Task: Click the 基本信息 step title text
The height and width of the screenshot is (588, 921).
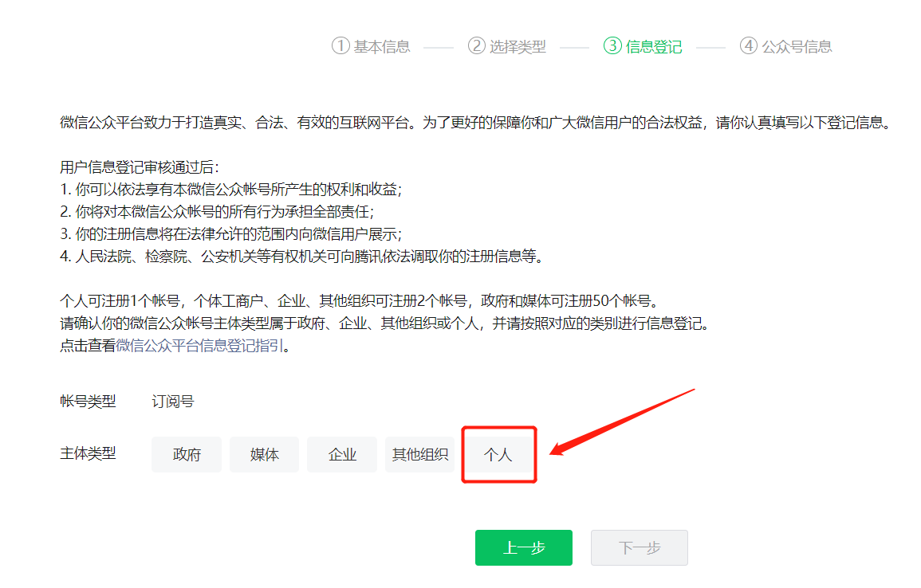Action: tap(380, 46)
